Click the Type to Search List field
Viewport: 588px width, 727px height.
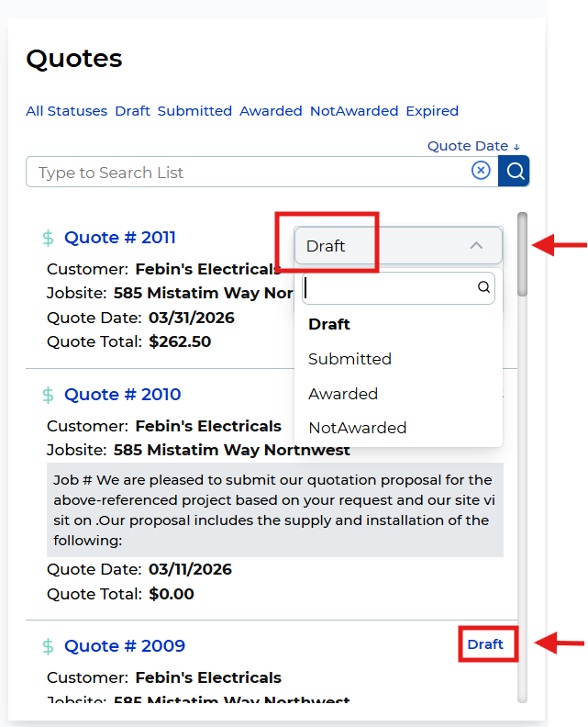point(248,172)
